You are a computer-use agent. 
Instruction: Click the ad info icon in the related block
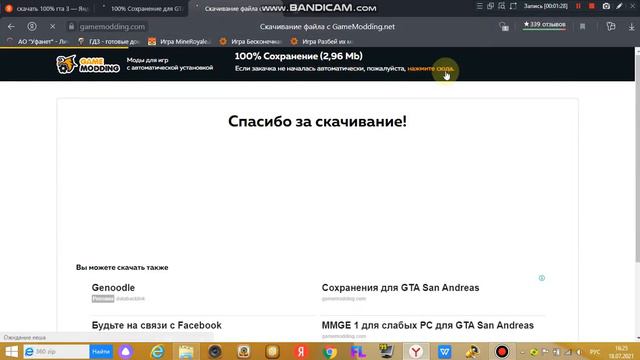pyautogui.click(x=542, y=278)
